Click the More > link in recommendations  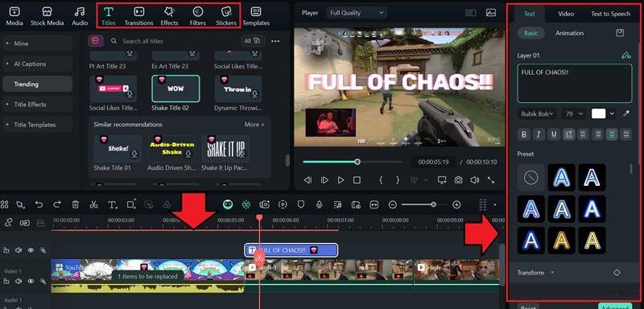[254, 125]
